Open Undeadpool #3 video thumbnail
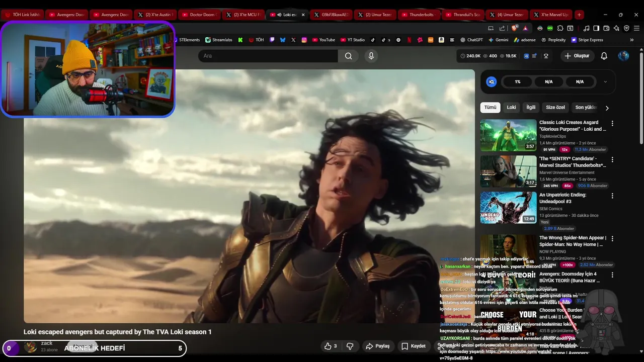 tap(508, 208)
